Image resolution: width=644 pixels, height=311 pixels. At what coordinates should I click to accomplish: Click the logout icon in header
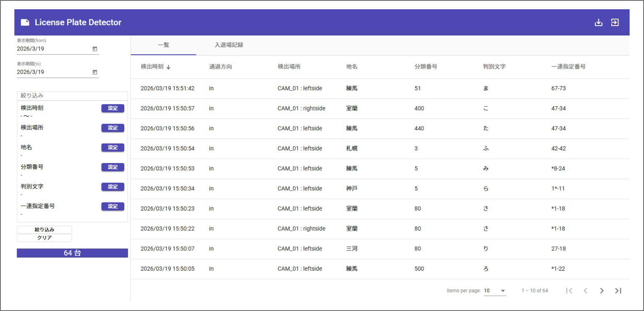point(615,23)
